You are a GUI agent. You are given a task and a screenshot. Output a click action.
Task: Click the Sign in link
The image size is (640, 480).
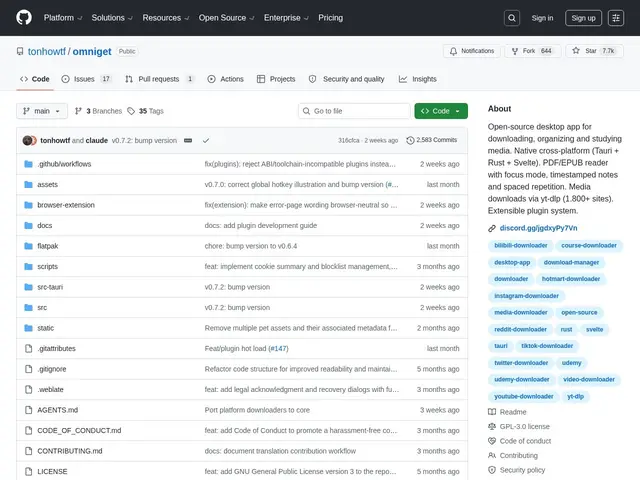[x=542, y=18]
